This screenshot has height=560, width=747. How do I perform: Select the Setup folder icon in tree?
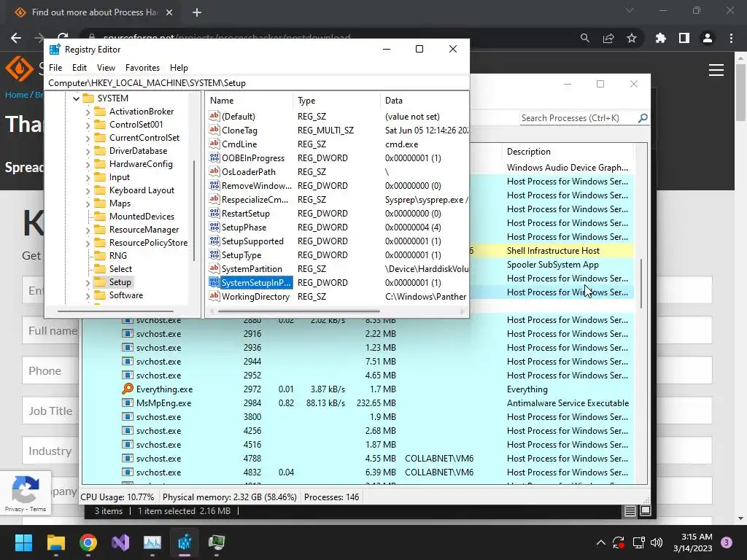100,282
